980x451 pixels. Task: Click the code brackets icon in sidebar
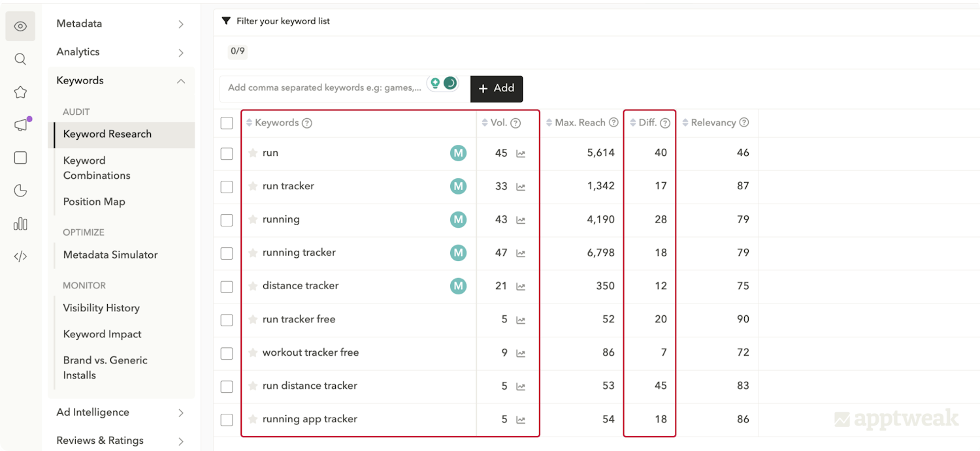coord(20,257)
